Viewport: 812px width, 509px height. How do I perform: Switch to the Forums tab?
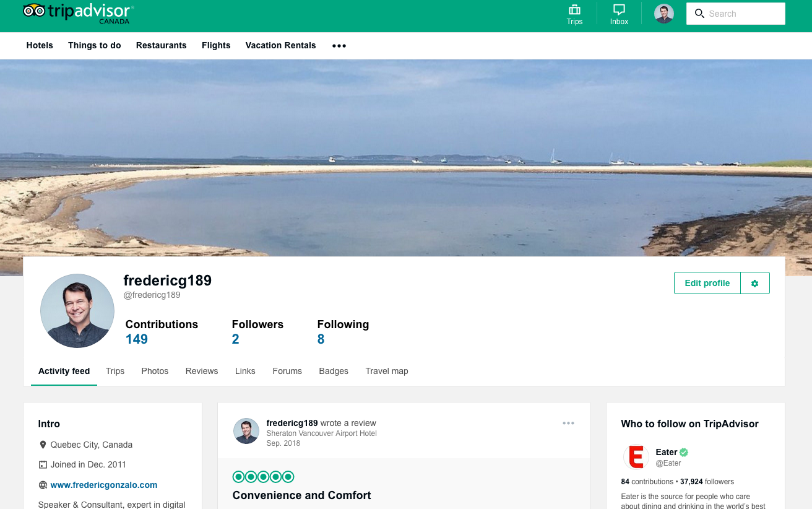(x=287, y=371)
